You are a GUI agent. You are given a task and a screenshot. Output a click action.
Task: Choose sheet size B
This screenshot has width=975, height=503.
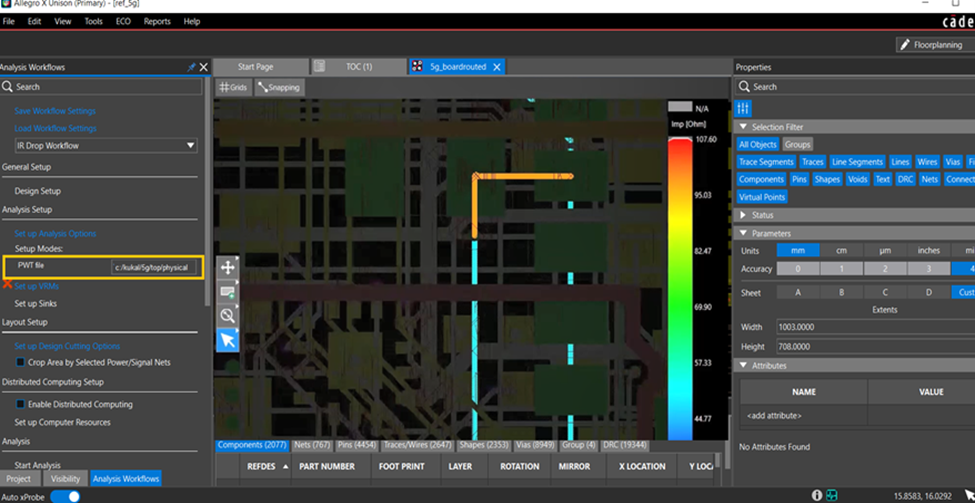coord(841,292)
